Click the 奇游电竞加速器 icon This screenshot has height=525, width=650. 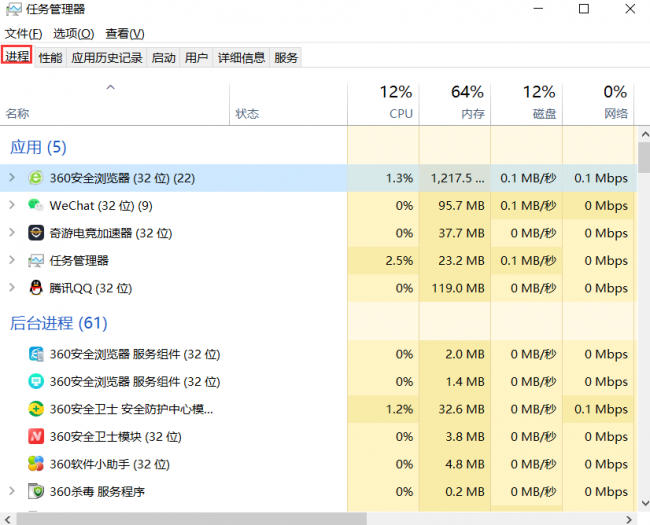click(36, 233)
